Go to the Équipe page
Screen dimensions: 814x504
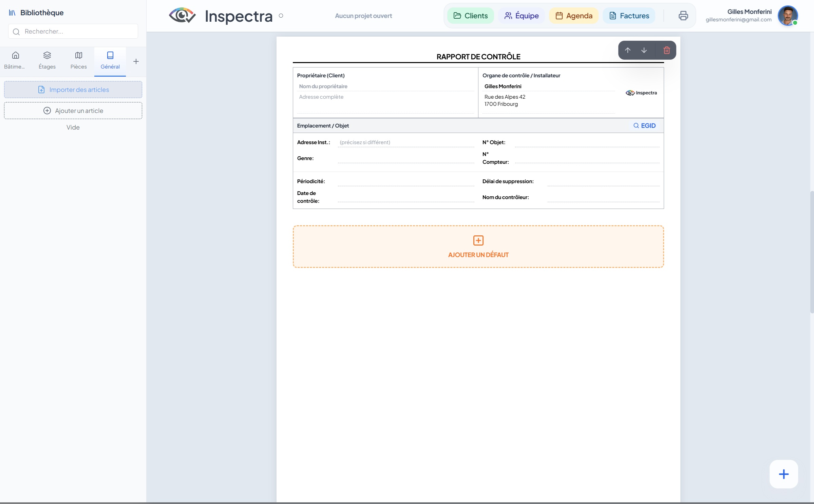click(x=521, y=16)
